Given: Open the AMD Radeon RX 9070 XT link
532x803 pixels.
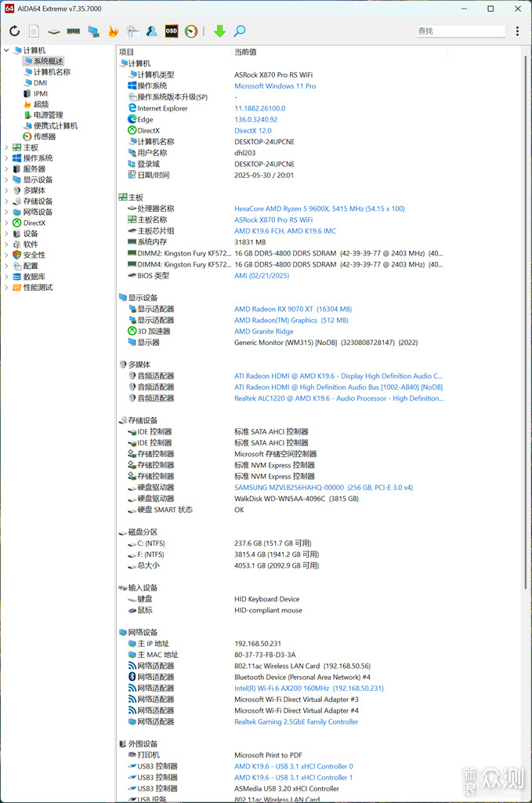Looking at the screenshot, I should point(293,309).
